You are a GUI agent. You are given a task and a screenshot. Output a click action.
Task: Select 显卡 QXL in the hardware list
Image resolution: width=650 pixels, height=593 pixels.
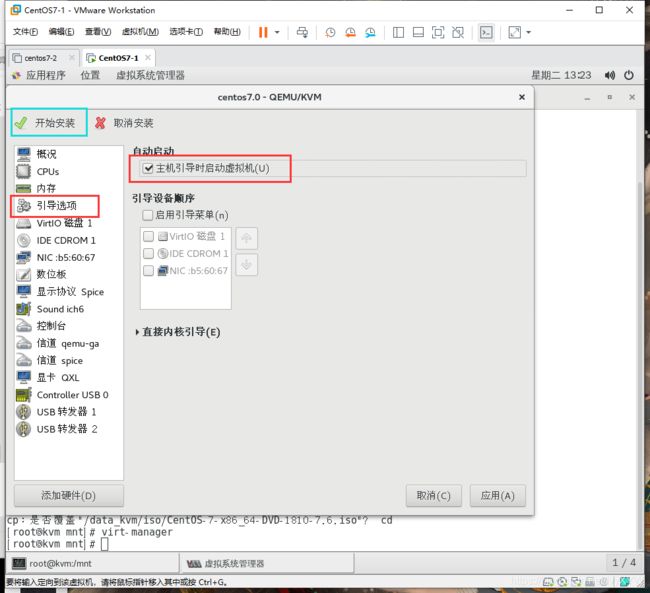69,377
